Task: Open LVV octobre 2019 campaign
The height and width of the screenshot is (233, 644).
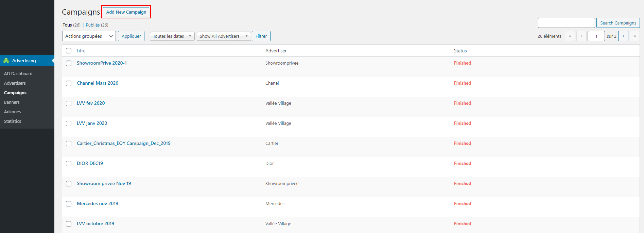Action: (x=95, y=223)
